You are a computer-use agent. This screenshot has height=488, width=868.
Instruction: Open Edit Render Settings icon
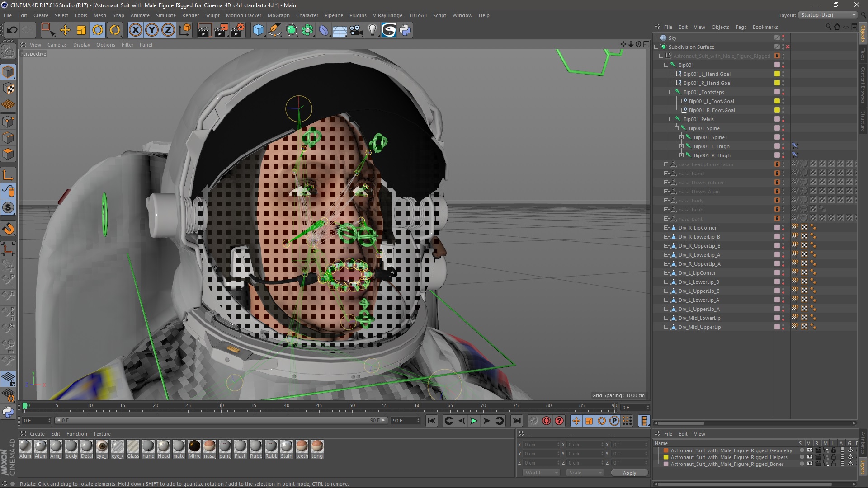click(238, 30)
